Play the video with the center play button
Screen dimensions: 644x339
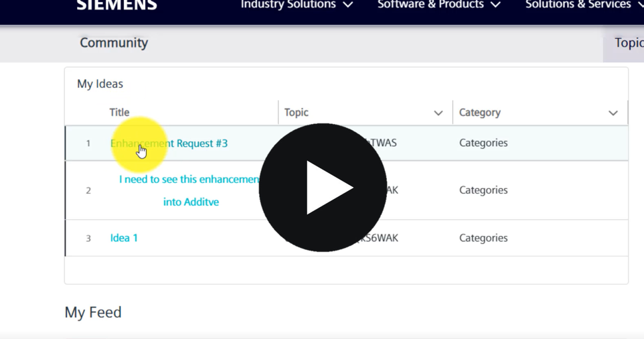click(323, 188)
